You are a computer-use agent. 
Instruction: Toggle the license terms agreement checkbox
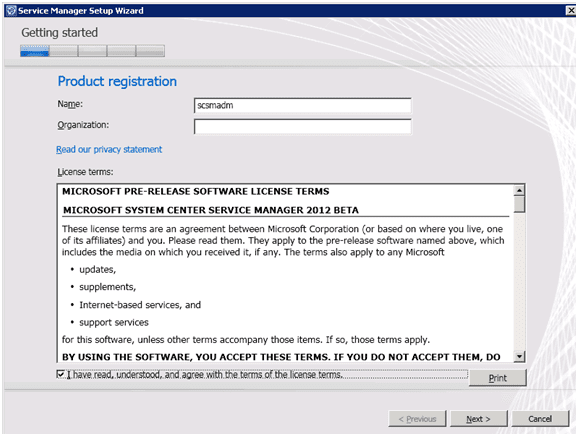[61, 374]
